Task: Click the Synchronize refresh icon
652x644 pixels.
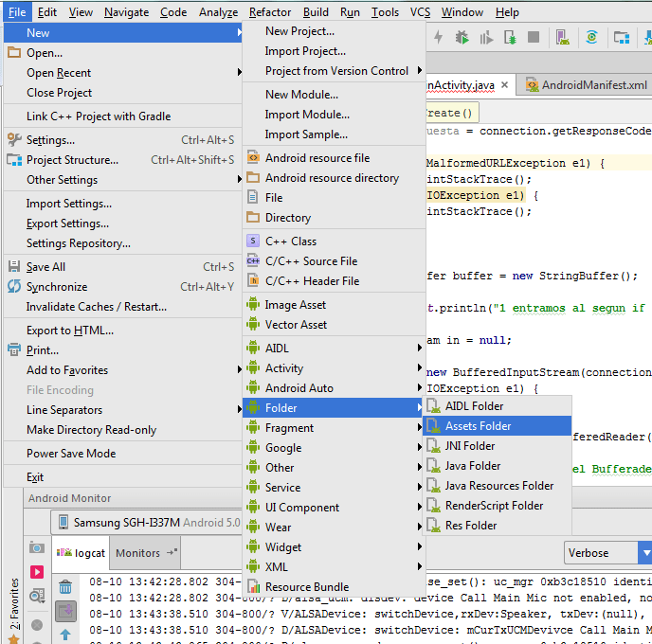Action: point(14,286)
